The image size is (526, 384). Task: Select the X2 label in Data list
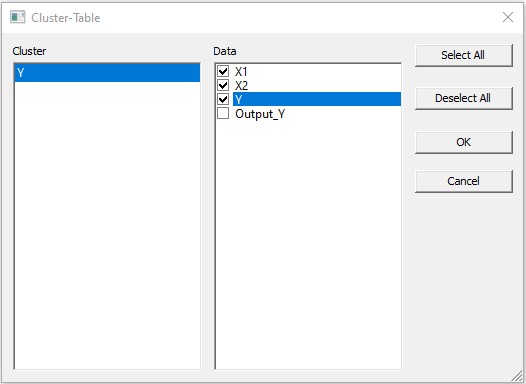(x=241, y=86)
